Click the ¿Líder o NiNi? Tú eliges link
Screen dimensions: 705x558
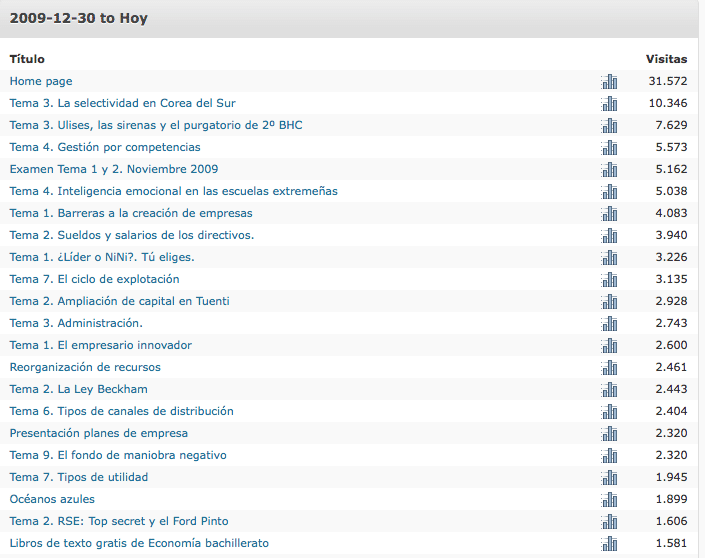pyautogui.click(x=102, y=257)
